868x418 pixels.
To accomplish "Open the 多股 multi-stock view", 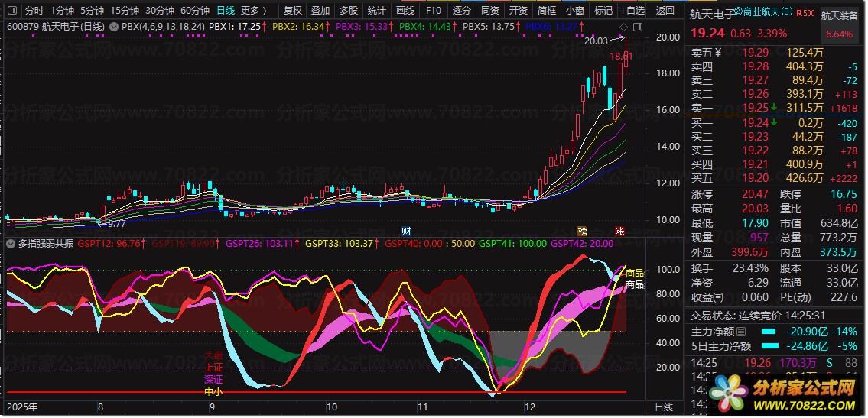I will click(348, 10).
